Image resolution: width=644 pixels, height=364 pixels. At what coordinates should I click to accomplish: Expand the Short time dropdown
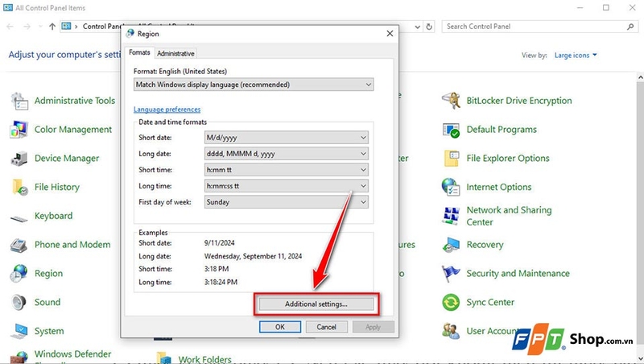coord(287,170)
